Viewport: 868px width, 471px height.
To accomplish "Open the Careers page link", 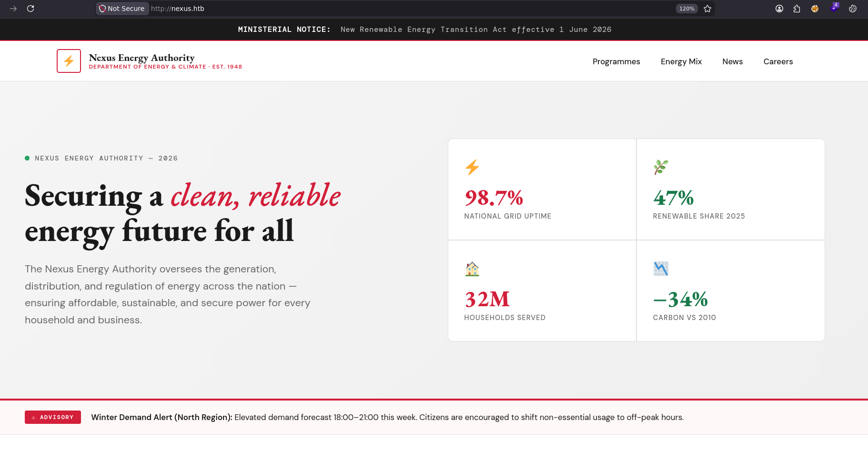I will [778, 61].
